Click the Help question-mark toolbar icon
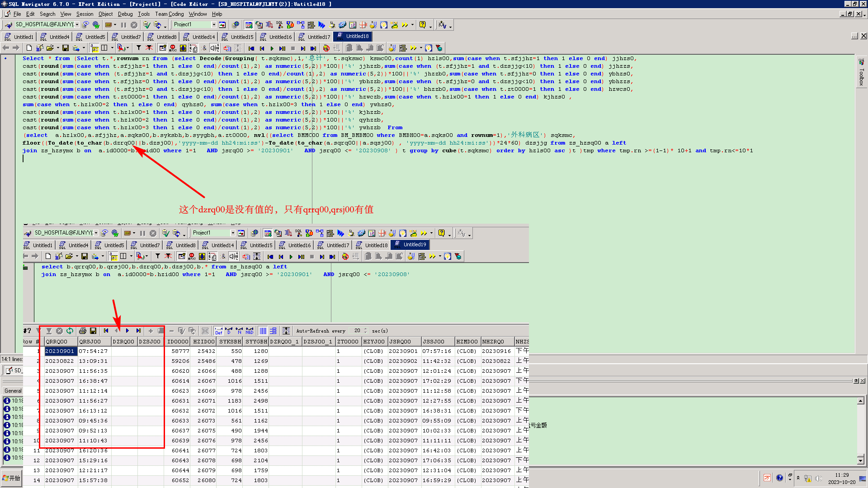 coord(422,25)
